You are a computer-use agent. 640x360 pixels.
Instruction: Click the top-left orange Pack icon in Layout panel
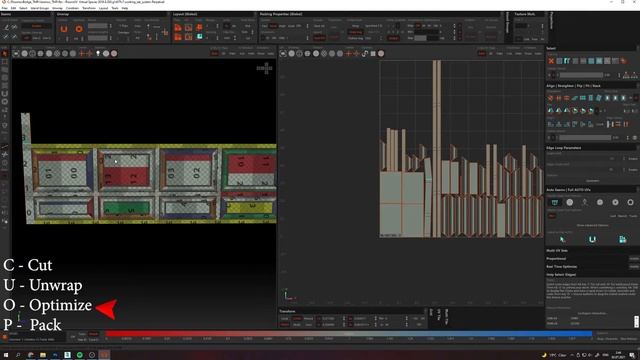(178, 28)
